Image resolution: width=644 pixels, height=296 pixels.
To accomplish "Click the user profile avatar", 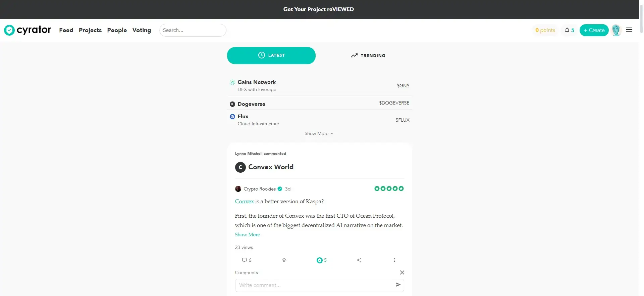I will coord(616,30).
